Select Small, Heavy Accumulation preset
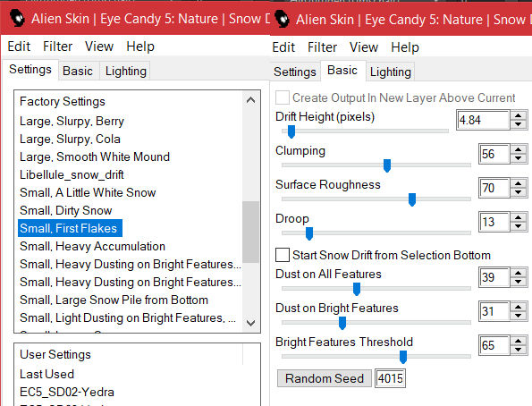The image size is (532, 406). coord(92,246)
